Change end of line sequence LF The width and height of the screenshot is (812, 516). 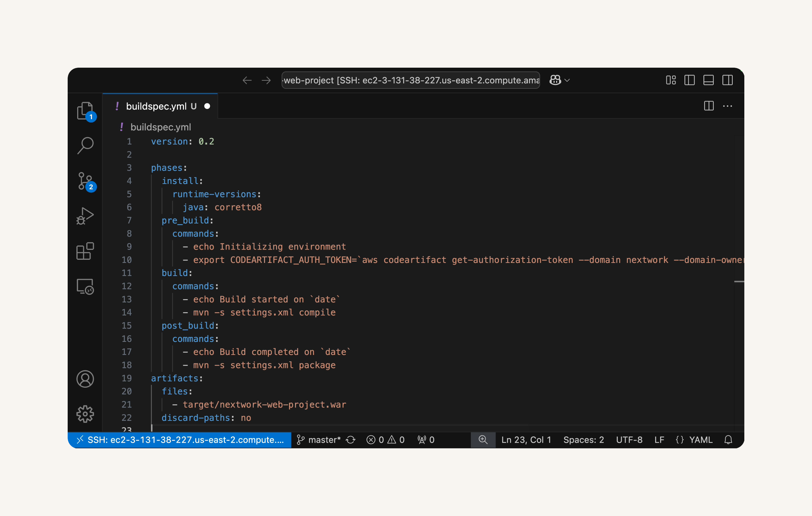659,440
